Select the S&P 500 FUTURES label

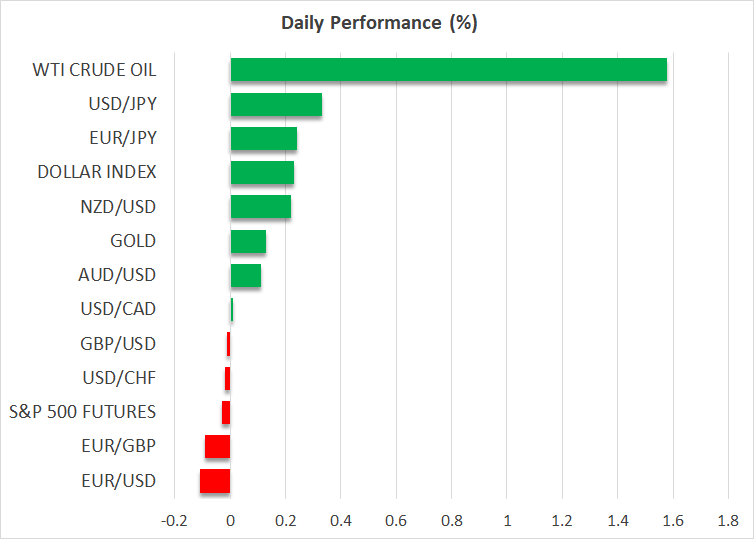tap(82, 412)
